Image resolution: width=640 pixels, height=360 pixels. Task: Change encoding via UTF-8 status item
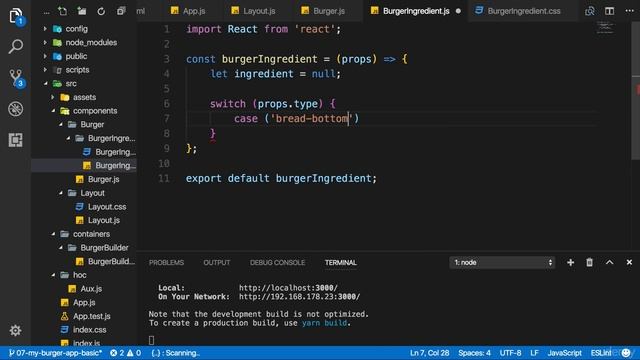tap(510, 353)
